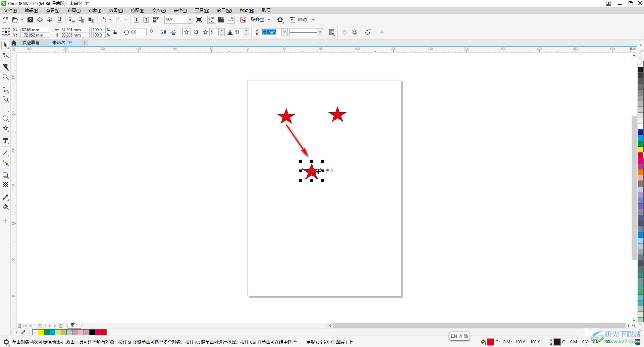Select the Connector tool
Image resolution: width=644 pixels, height=347 pixels.
(x=5, y=163)
